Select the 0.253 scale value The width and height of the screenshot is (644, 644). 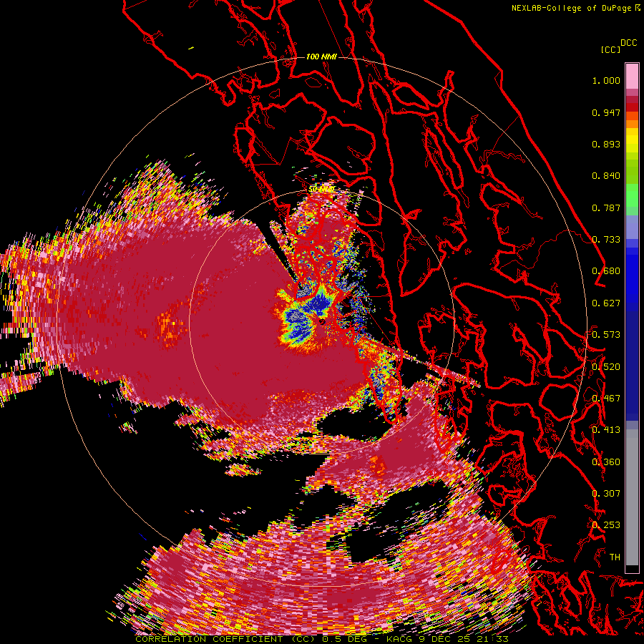(x=606, y=525)
